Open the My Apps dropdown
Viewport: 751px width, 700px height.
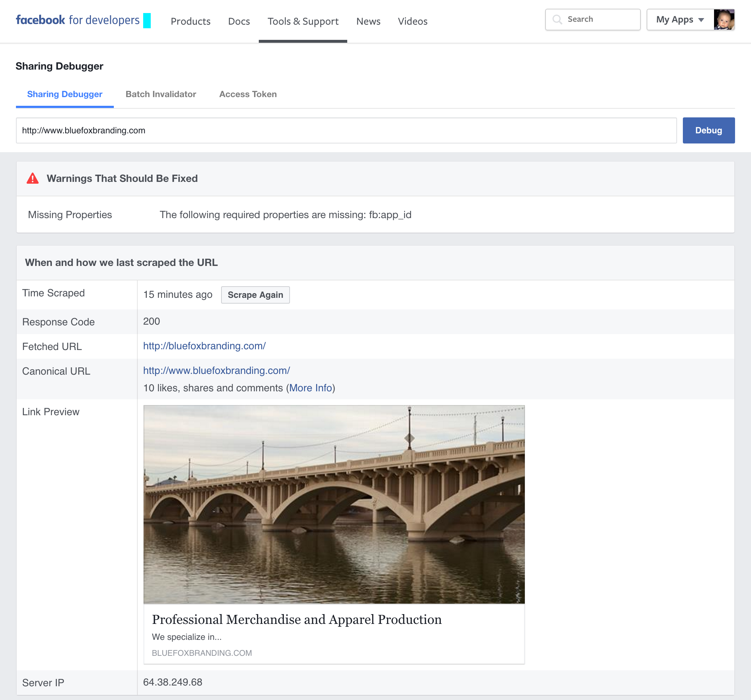[680, 20]
